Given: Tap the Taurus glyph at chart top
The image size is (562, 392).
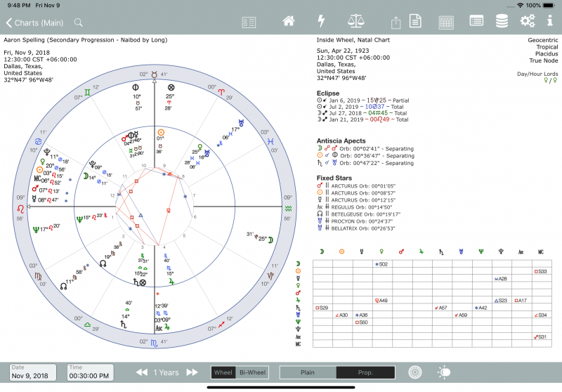Looking at the screenshot, I should click(154, 74).
